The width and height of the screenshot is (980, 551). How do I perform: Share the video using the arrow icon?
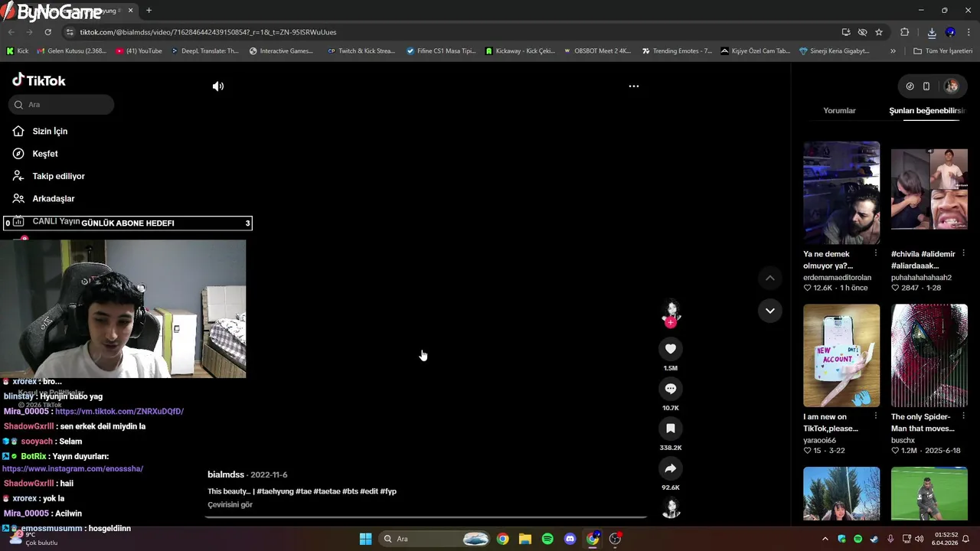[x=671, y=468]
